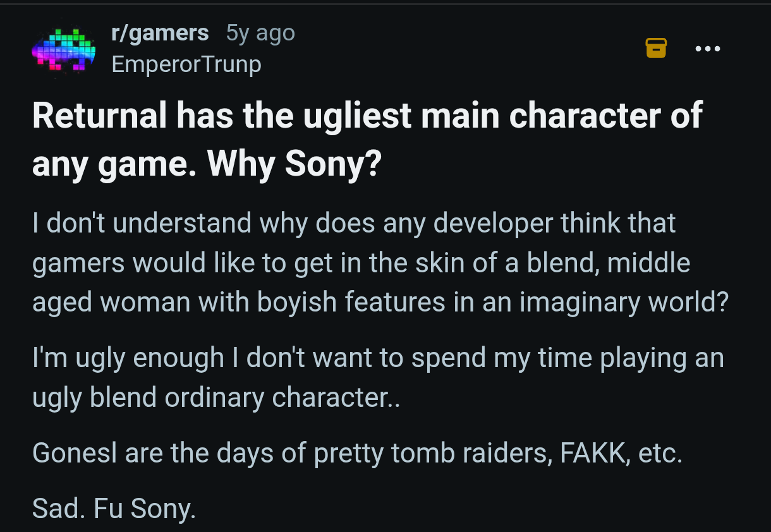This screenshot has height=532, width=771.
Task: Open the r/gamers subreddit link
Action: 160,33
